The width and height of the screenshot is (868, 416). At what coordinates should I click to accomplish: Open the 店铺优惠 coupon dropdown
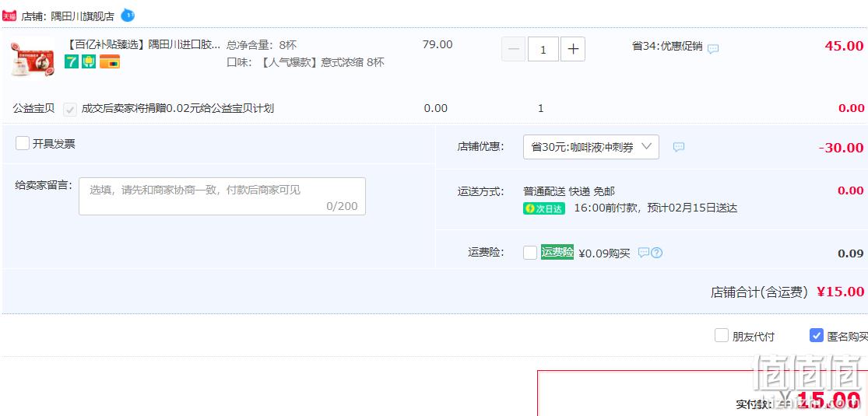(591, 147)
